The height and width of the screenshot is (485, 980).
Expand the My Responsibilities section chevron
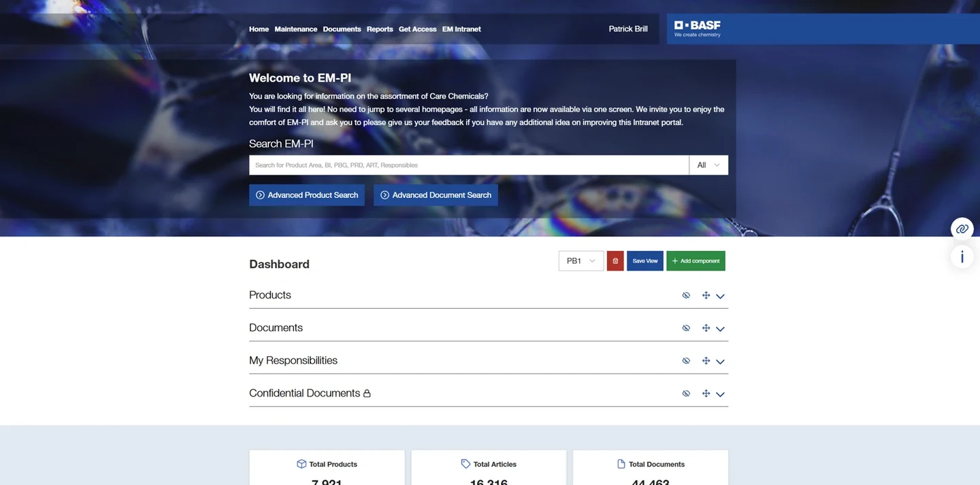point(720,361)
